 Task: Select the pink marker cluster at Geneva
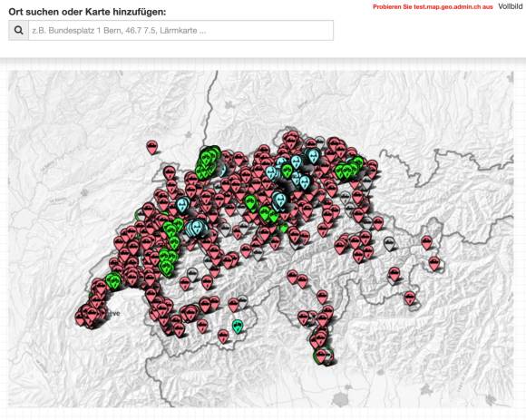90,314
